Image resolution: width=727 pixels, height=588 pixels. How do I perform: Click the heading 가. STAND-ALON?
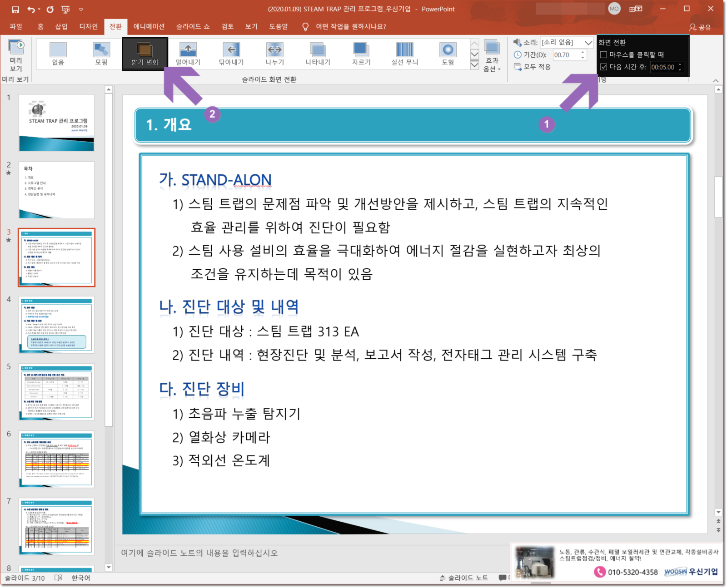(x=215, y=180)
